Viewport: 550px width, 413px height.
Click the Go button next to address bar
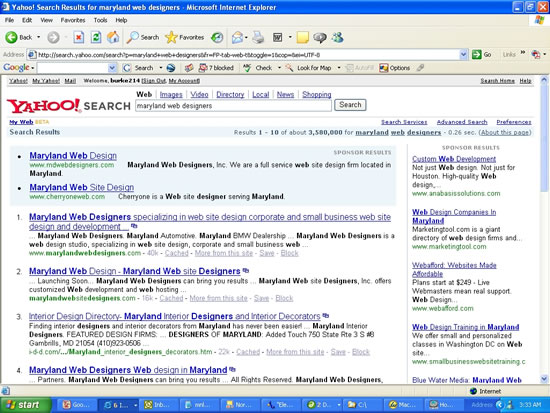tap(482, 55)
